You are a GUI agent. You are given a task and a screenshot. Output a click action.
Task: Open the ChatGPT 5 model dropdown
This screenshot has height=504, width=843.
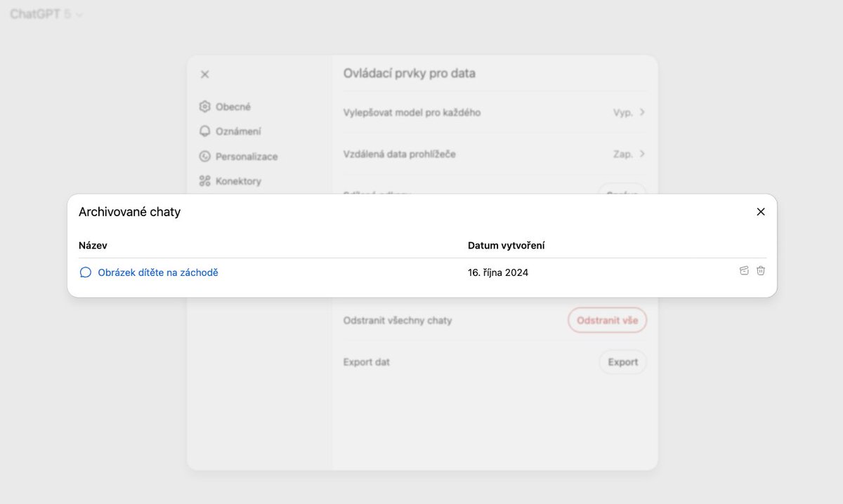point(46,14)
